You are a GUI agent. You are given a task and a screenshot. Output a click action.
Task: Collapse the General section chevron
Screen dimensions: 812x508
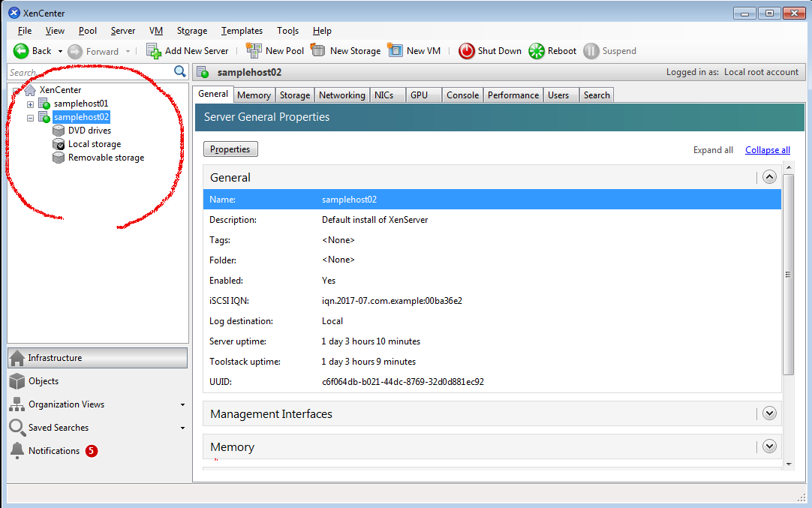[768, 177]
